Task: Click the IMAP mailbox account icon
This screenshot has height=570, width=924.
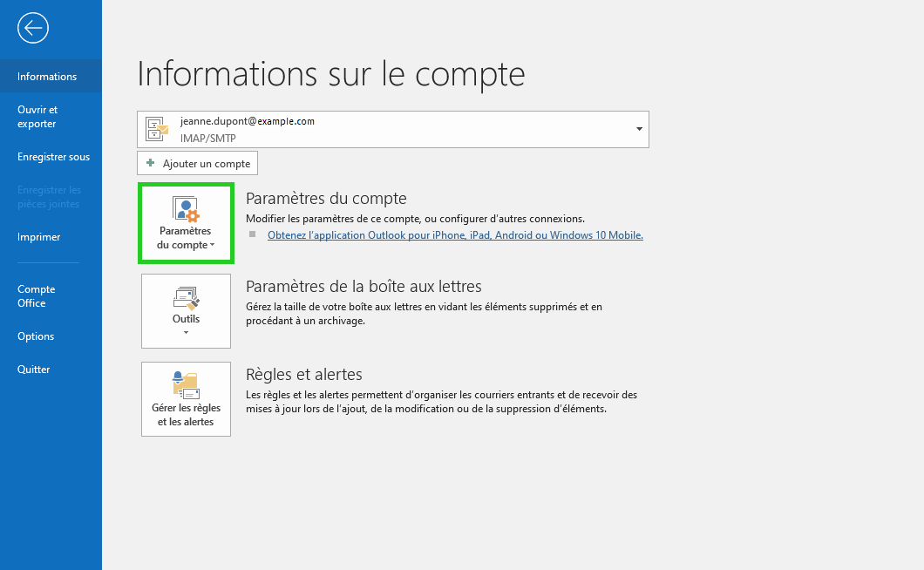Action: point(157,129)
